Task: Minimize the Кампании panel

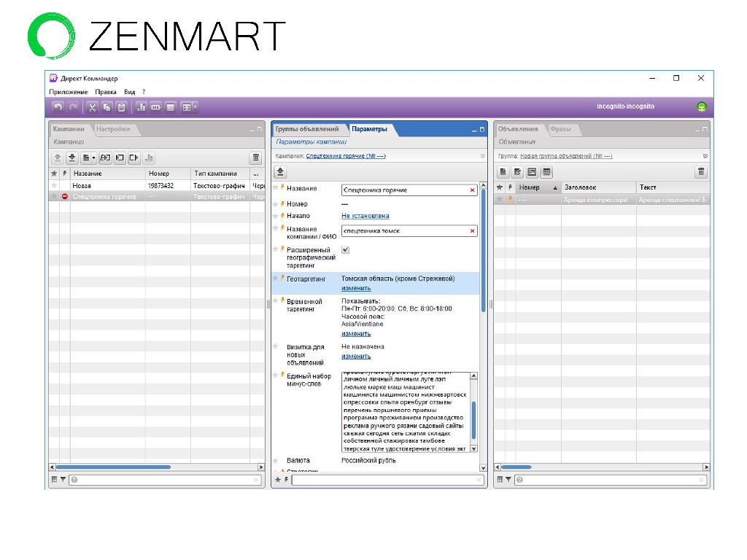Action: point(252,130)
